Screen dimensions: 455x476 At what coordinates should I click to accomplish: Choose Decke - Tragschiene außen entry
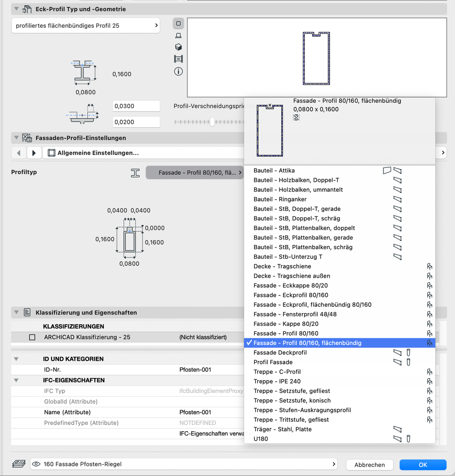pos(340,276)
